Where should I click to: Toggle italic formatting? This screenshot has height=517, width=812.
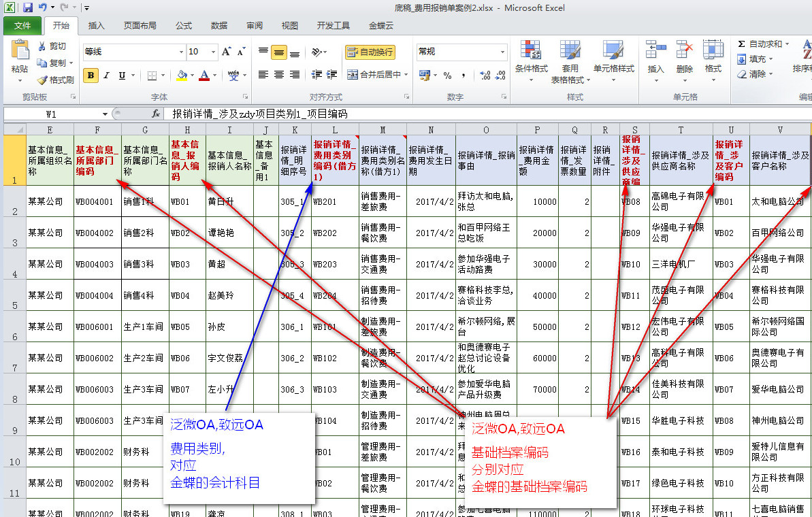(106, 76)
